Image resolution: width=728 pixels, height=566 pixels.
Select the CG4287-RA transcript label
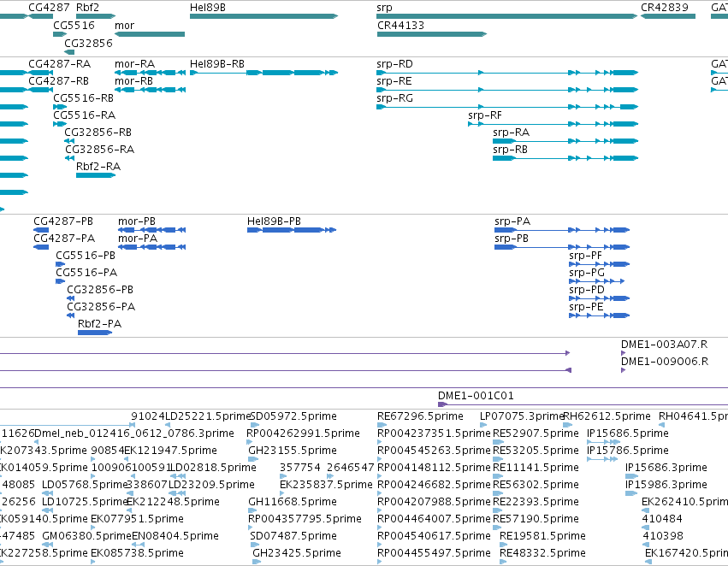click(59, 63)
